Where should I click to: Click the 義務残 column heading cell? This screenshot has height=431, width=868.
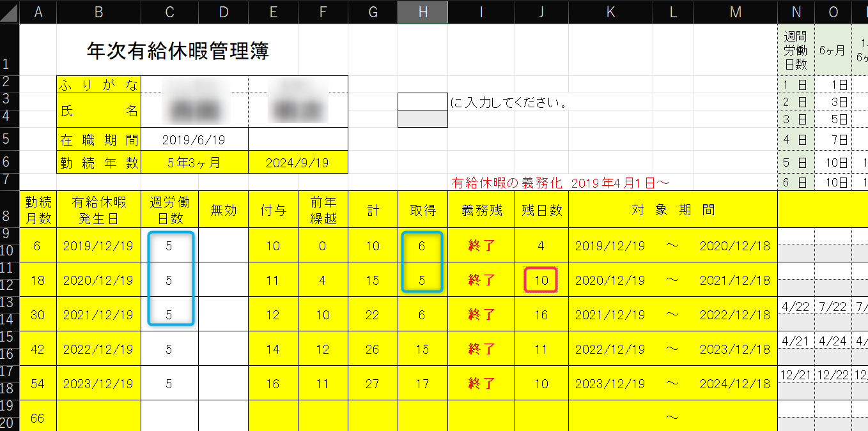click(x=481, y=209)
